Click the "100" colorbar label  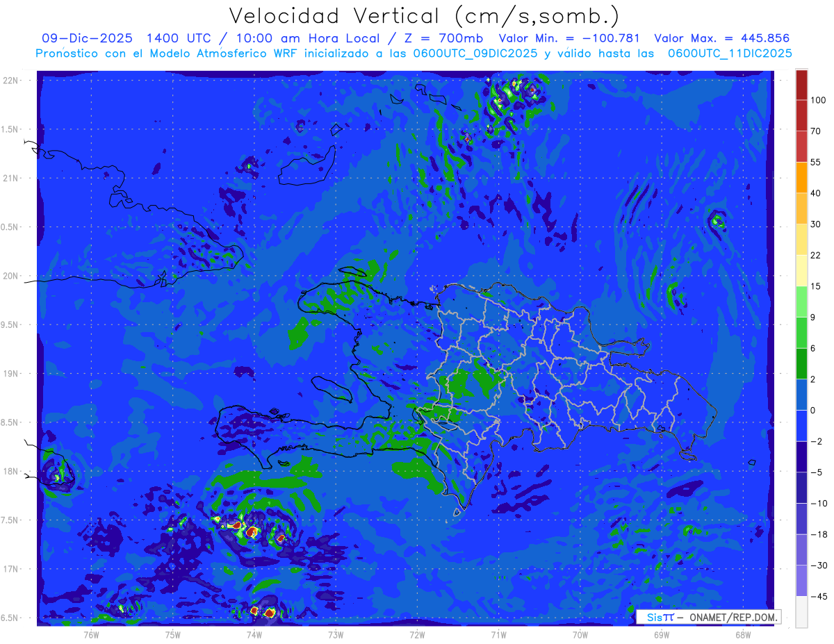[818, 100]
